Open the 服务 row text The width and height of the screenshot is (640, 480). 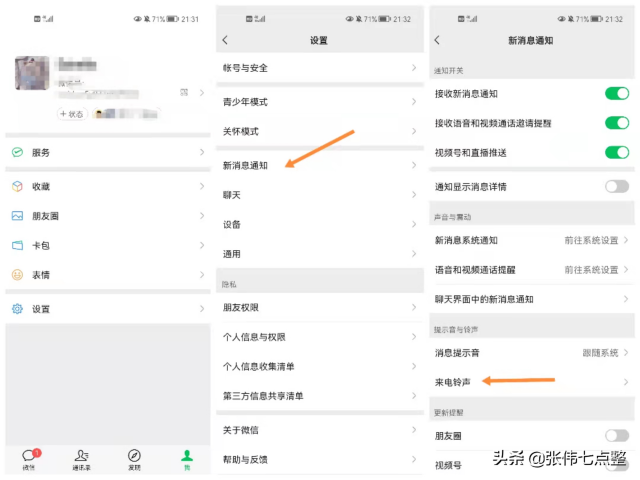click(x=41, y=153)
